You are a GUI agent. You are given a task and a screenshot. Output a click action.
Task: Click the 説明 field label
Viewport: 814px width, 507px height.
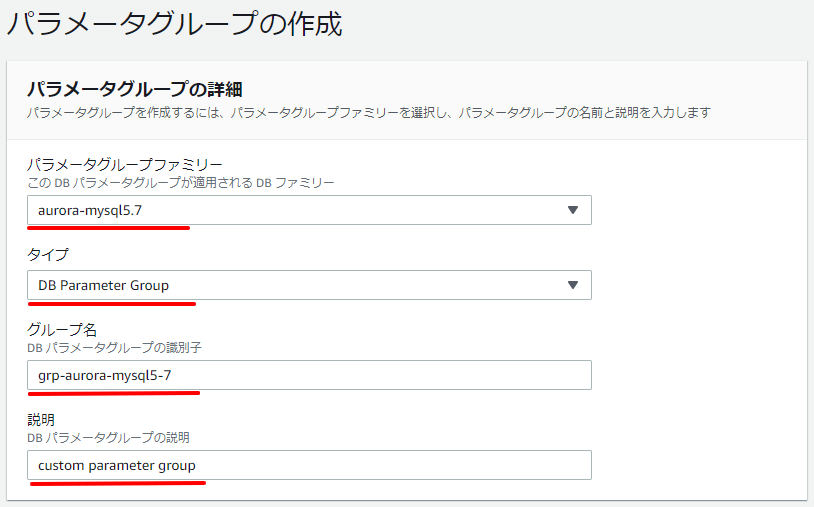[x=41, y=419]
